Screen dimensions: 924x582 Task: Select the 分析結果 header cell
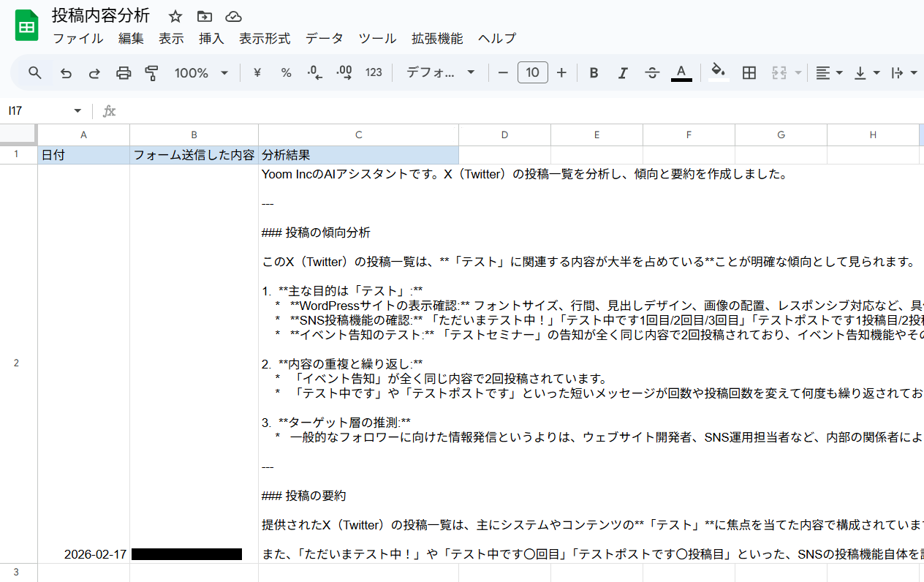(x=359, y=155)
